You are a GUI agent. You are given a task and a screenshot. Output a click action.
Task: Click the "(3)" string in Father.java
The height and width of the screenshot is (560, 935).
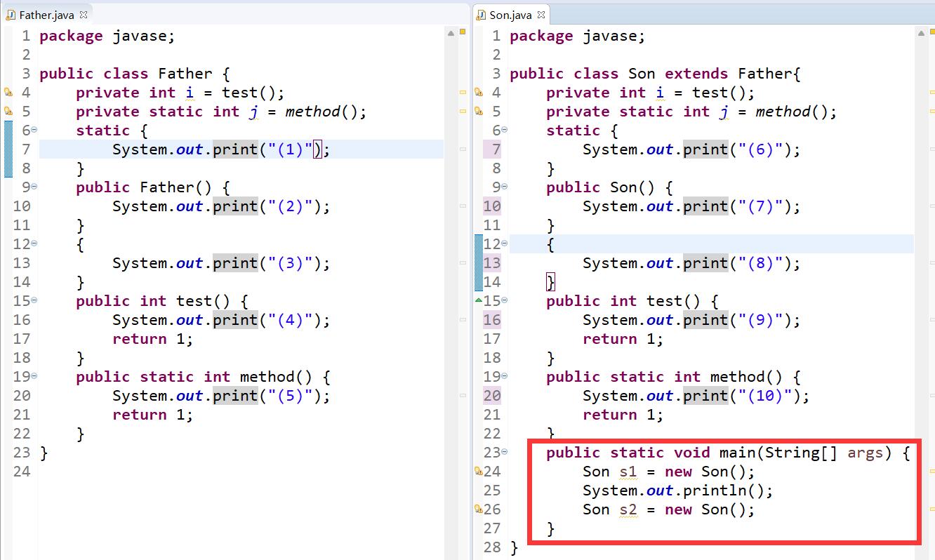coord(290,263)
